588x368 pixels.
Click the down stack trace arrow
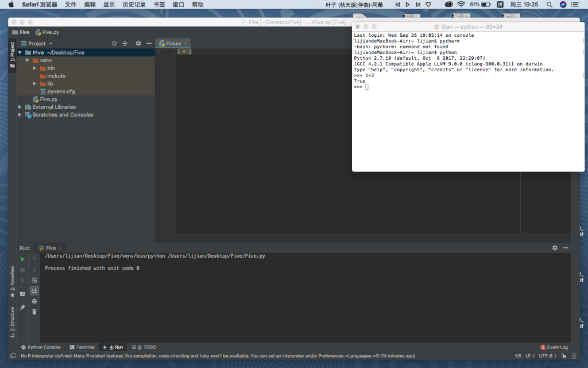click(34, 270)
